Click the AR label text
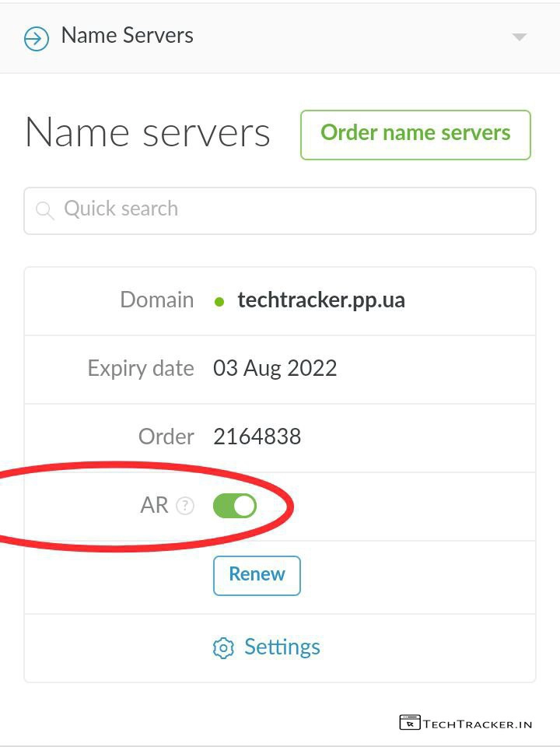The image size is (560, 747). 154,506
